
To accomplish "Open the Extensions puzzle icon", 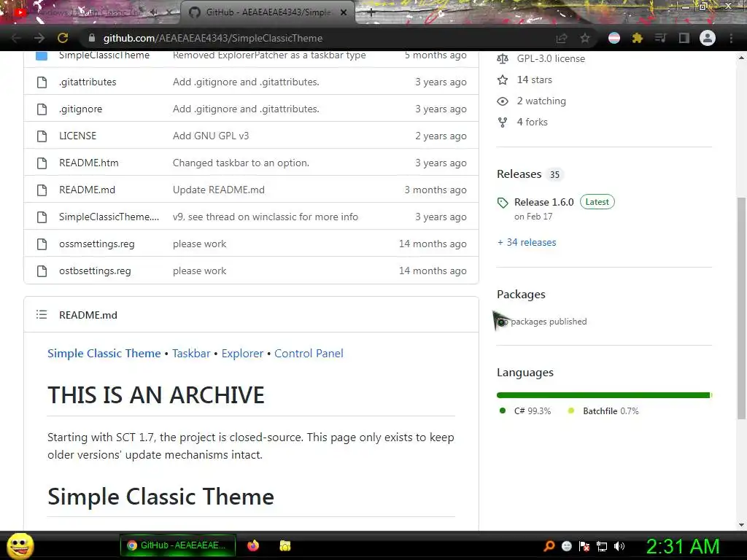I will pyautogui.click(x=638, y=38).
